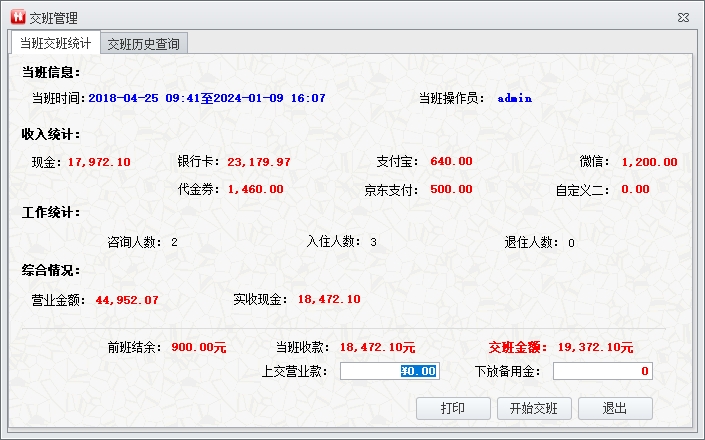Select the 营业金额 value 44,952.07
The width and height of the screenshot is (705, 440).
[127, 299]
